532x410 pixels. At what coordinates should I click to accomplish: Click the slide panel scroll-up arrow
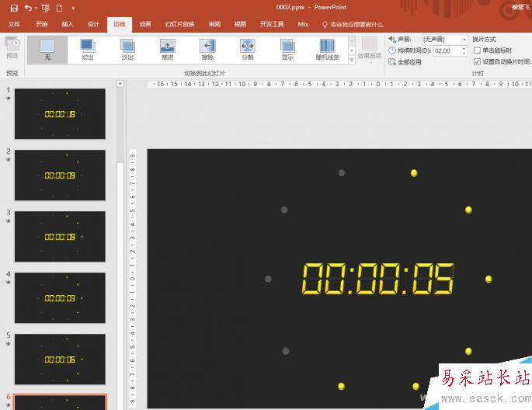[x=120, y=83]
